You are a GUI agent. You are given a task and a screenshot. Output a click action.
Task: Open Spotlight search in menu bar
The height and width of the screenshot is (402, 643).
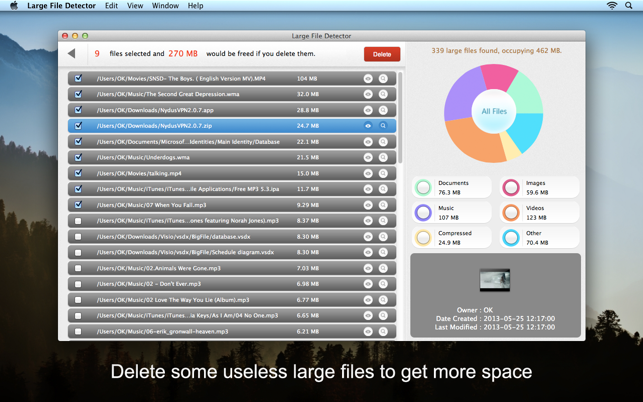(628, 5)
